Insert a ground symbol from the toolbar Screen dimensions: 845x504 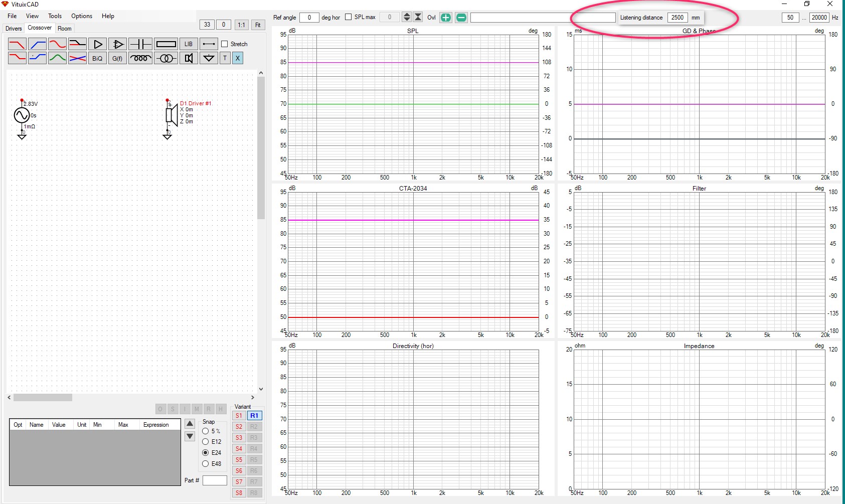(209, 58)
